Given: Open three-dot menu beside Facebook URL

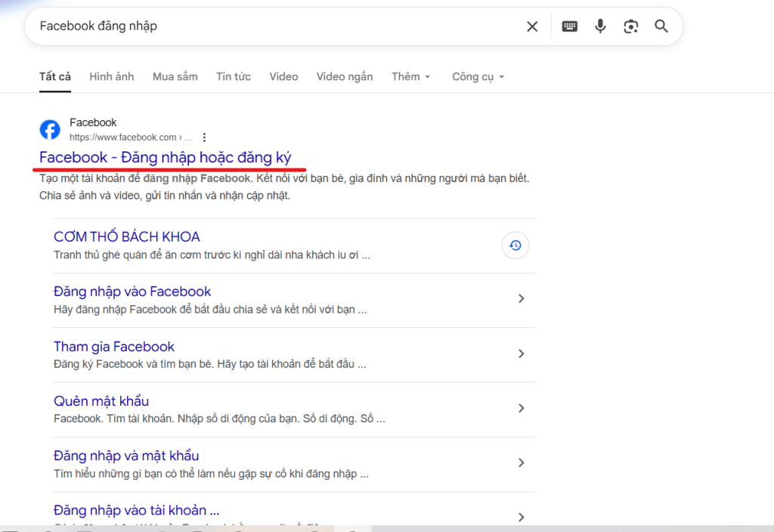Looking at the screenshot, I should tap(204, 138).
